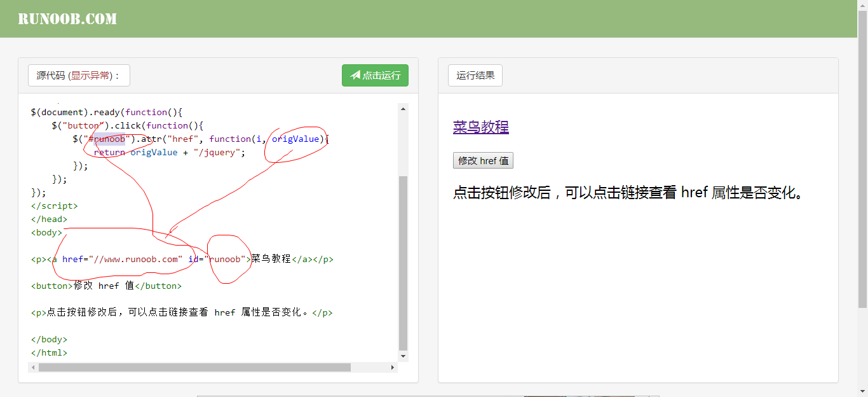Image resolution: width=868 pixels, height=397 pixels.
Task: Click the highlighted runoob selector text
Action: (x=109, y=139)
